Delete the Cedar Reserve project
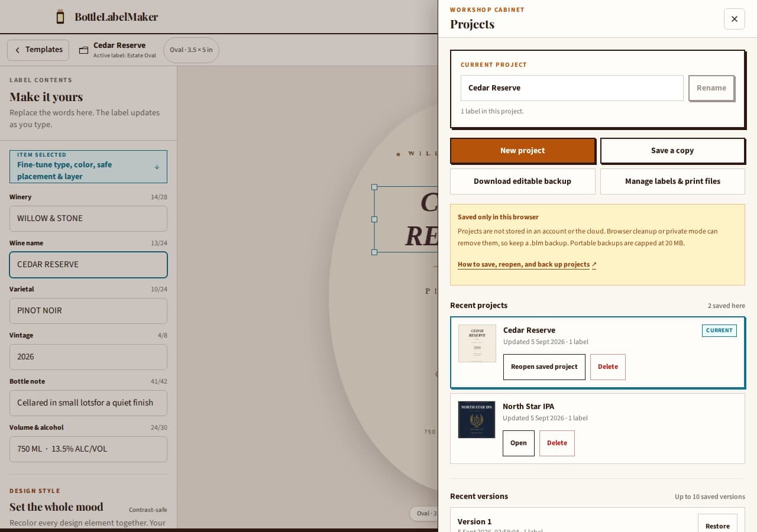 [x=607, y=367]
